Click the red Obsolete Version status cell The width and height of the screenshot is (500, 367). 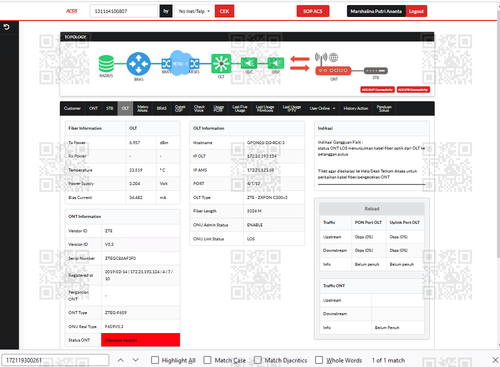coord(140,340)
